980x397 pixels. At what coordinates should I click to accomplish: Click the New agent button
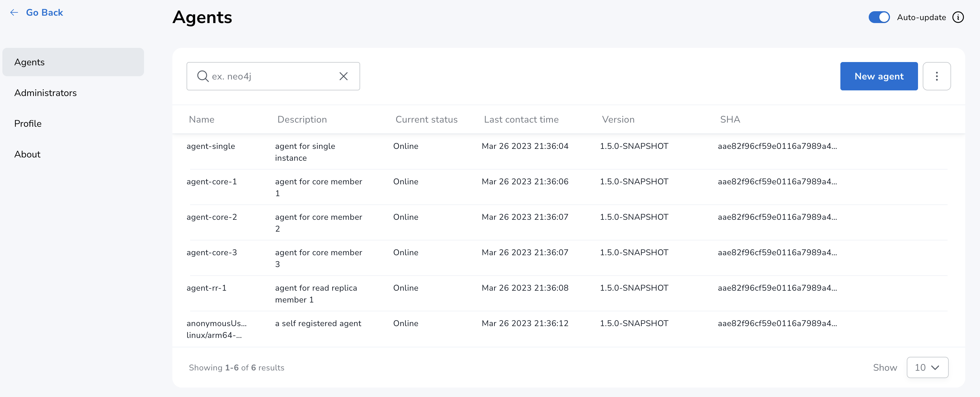[879, 76]
